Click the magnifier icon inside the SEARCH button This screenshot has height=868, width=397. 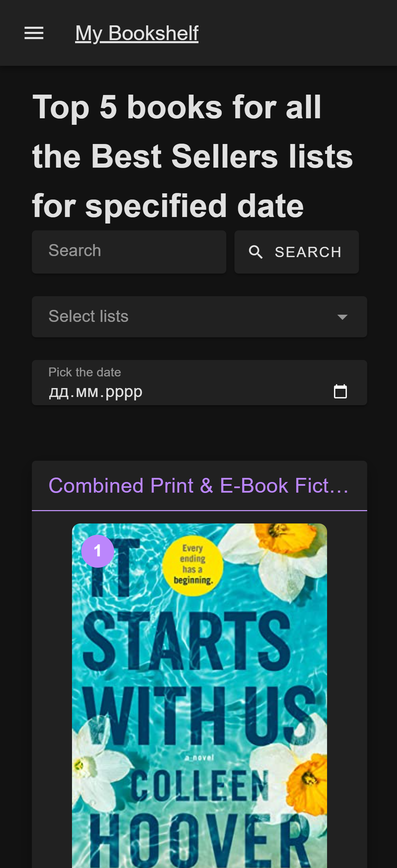256,252
